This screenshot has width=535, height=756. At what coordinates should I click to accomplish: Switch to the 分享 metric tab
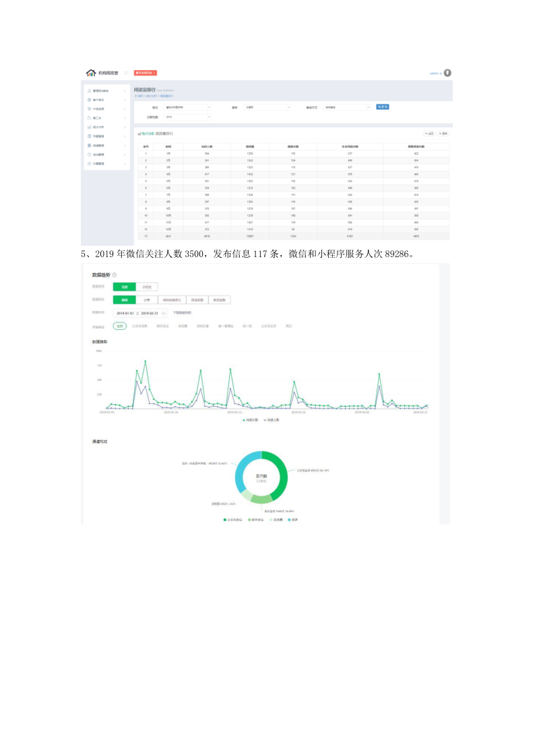147,300
